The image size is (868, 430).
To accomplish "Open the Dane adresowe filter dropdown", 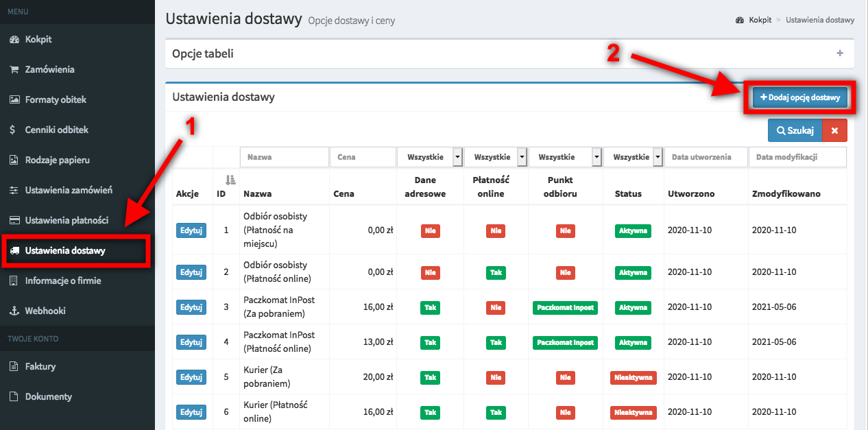I will [430, 157].
